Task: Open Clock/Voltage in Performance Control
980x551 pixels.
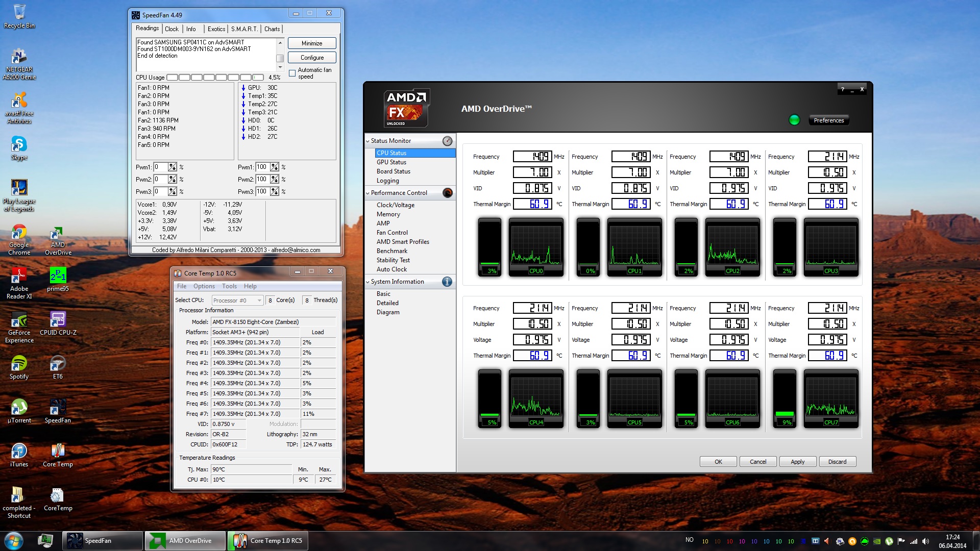Action: click(x=396, y=205)
